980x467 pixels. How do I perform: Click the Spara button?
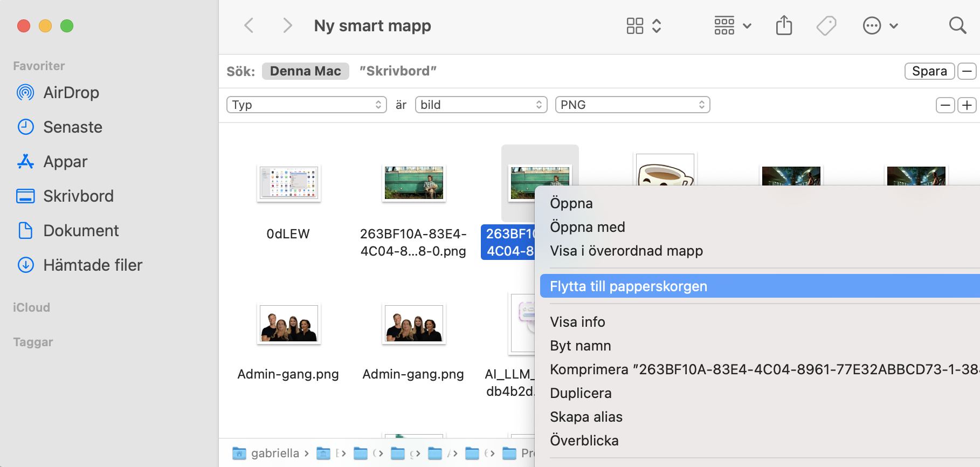[x=929, y=71]
